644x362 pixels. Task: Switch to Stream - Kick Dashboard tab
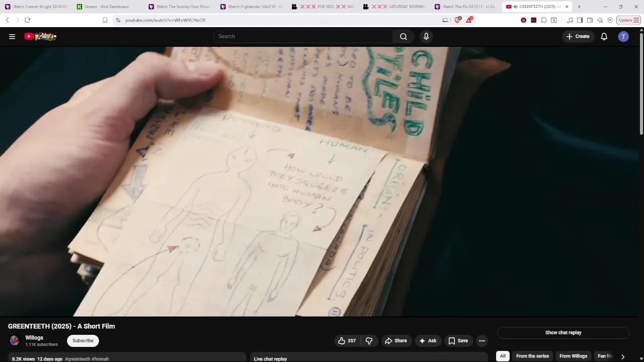108,7
